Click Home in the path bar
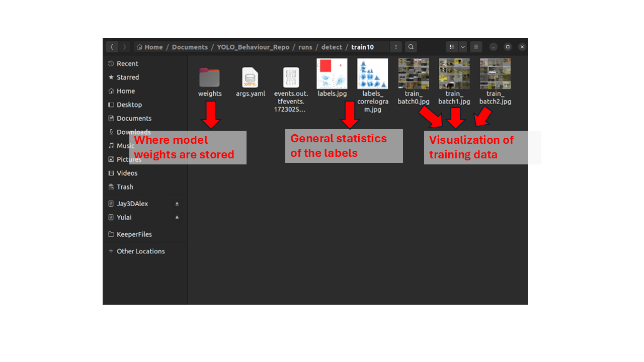The image size is (644, 362). 153,47
